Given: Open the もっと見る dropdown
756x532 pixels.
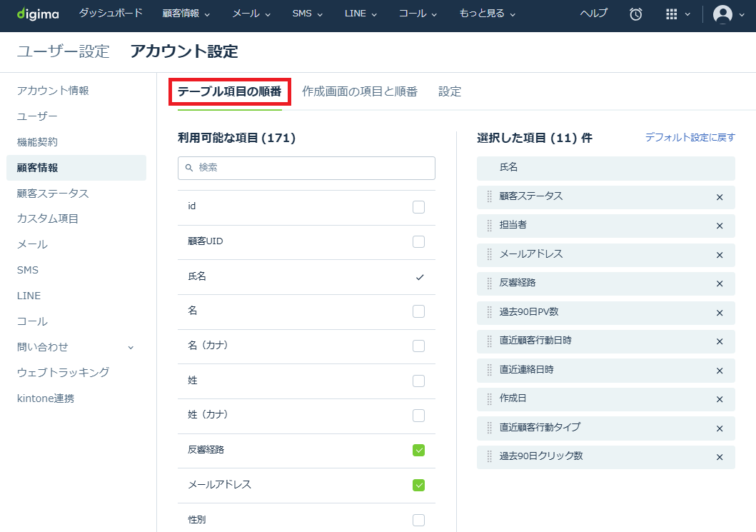Looking at the screenshot, I should (487, 14).
